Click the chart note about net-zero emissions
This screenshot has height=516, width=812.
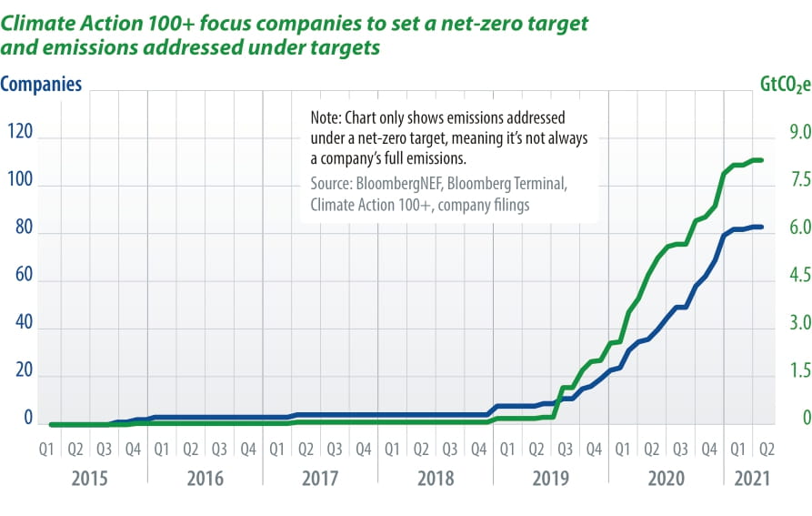(449, 137)
